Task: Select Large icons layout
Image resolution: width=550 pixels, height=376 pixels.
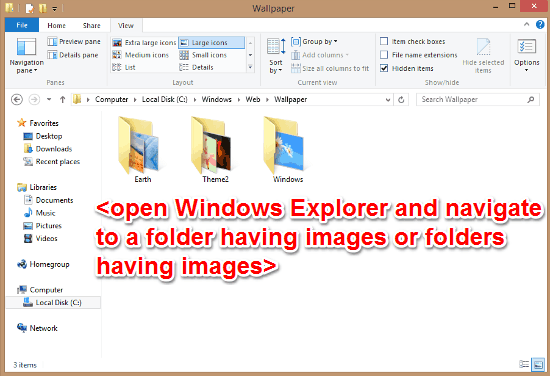Action: 211,42
